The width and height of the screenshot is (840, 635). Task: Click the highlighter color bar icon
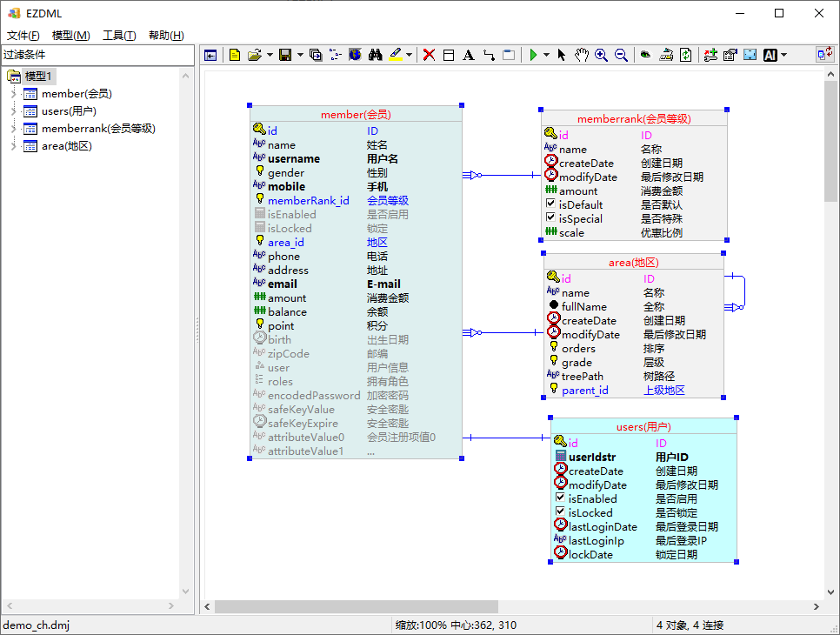396,55
